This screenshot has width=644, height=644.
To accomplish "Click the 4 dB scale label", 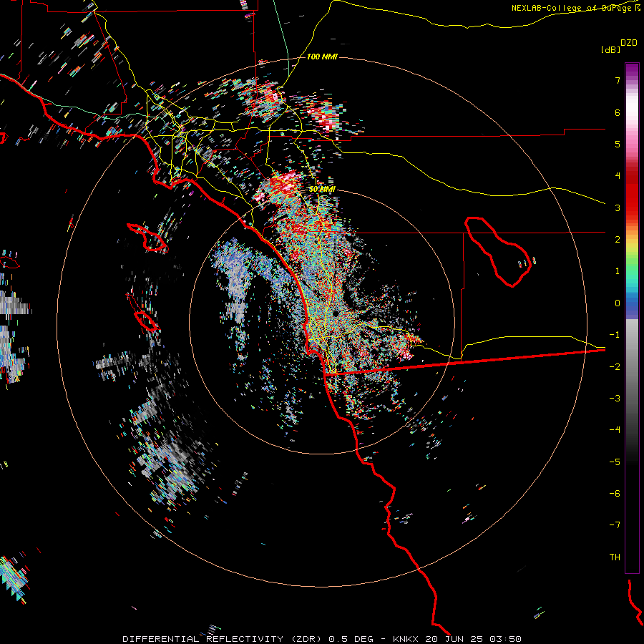I will [618, 176].
